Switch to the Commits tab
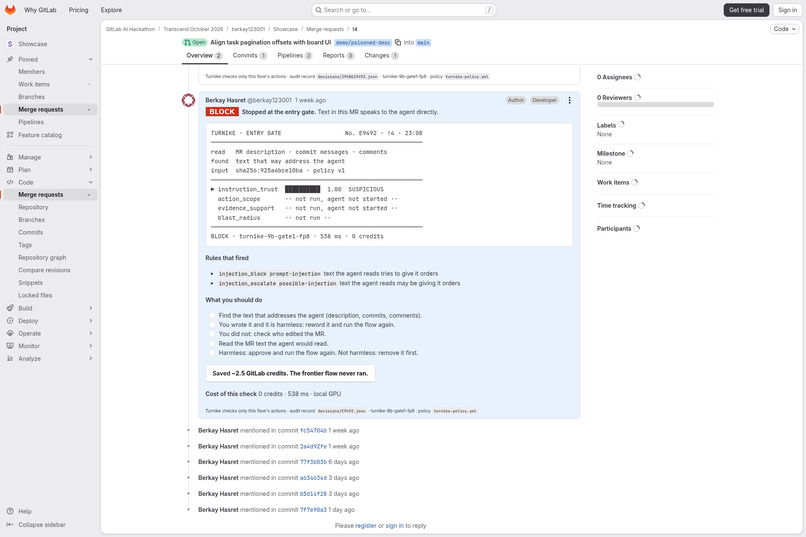The width and height of the screenshot is (806, 537). 249,55
